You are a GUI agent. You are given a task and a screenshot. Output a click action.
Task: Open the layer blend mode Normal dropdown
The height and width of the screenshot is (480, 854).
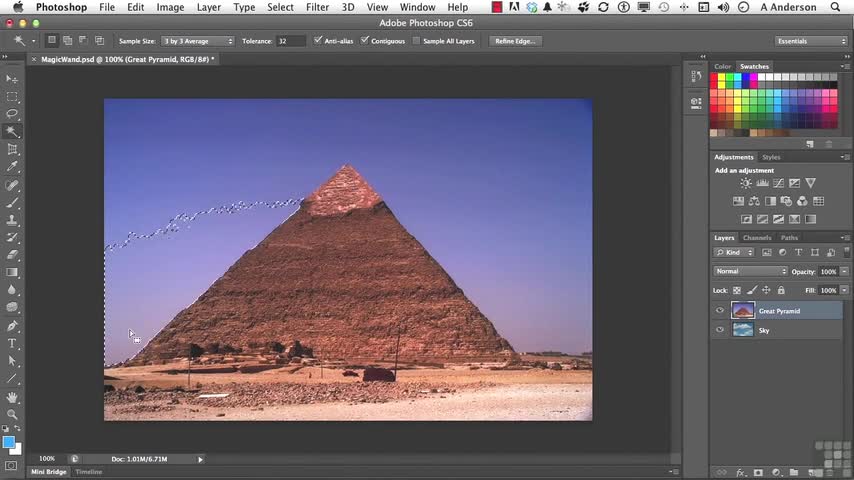point(749,271)
